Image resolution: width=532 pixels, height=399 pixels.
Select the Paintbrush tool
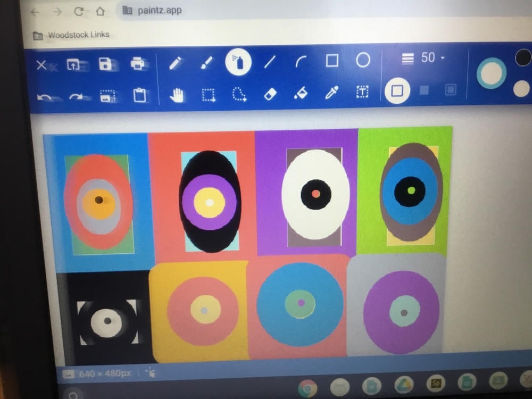(x=206, y=62)
